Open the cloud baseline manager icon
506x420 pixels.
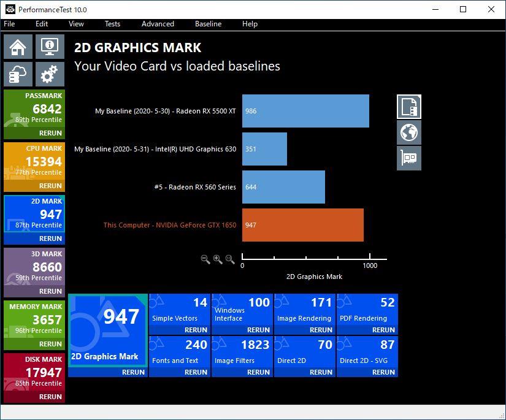point(18,74)
